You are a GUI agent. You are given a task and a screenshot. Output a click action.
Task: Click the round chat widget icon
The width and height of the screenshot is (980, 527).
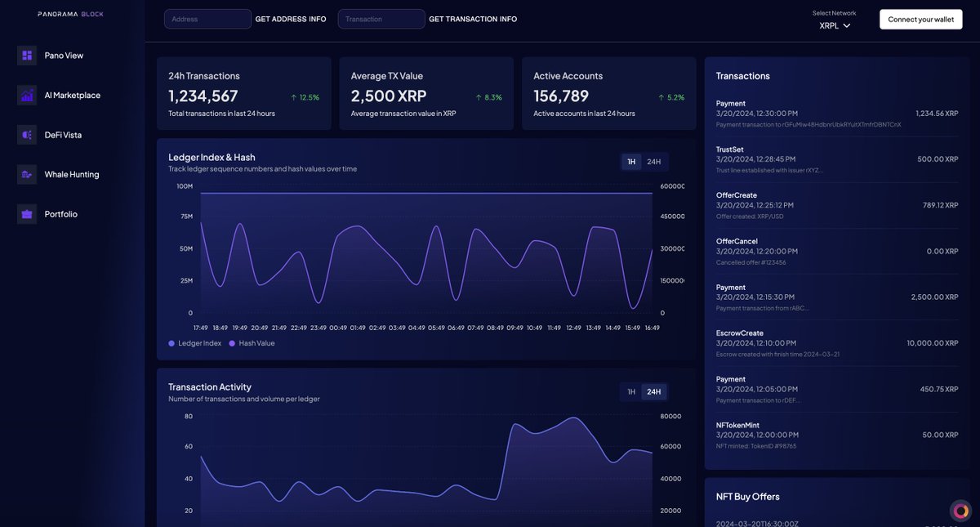960,511
